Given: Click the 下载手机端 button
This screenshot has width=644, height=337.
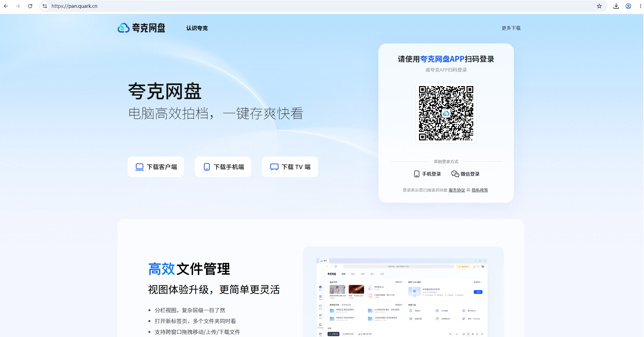Looking at the screenshot, I should (223, 167).
